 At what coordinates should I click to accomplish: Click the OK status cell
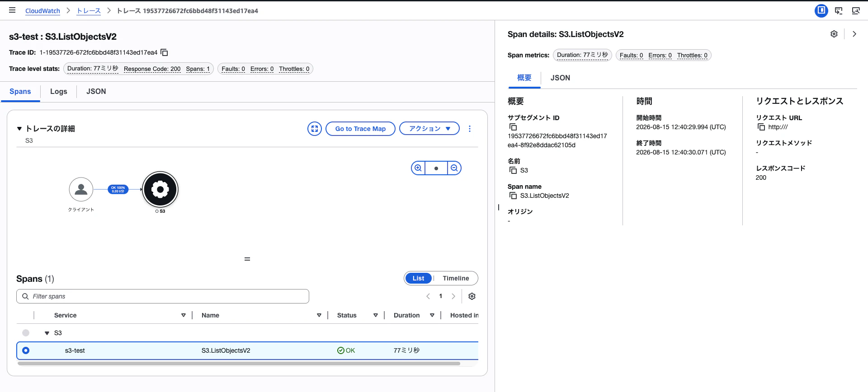tap(346, 350)
